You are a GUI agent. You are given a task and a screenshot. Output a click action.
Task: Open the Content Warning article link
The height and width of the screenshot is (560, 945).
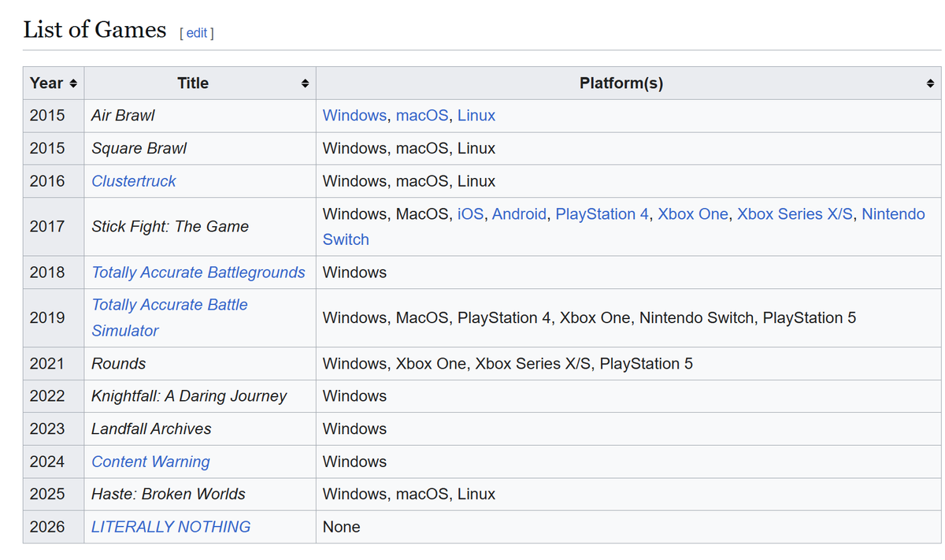[x=150, y=462]
